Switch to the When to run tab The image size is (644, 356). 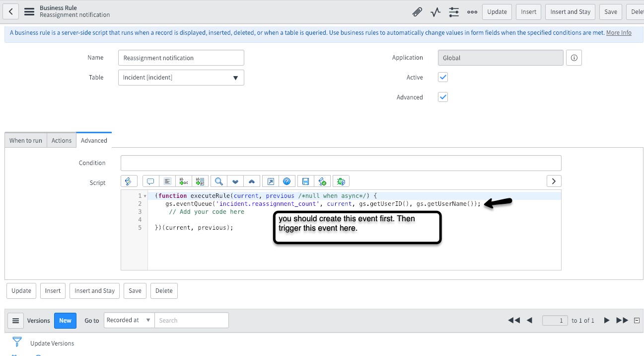tap(25, 140)
